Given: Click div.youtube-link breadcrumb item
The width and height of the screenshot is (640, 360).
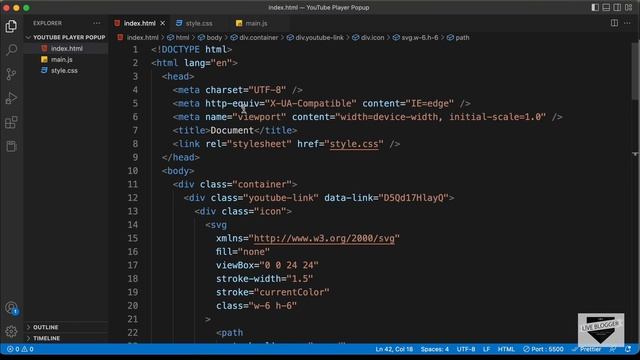Looking at the screenshot, I should (x=315, y=37).
